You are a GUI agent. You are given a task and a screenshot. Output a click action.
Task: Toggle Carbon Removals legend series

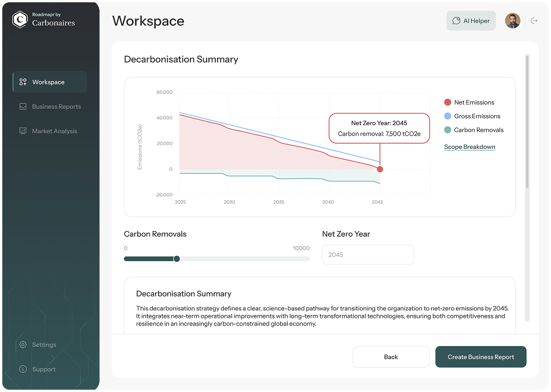(x=473, y=130)
